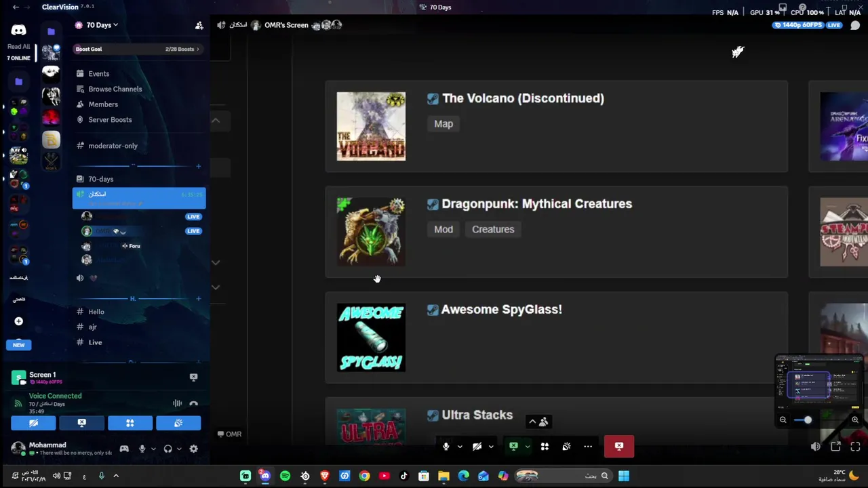The image size is (868, 488).
Task: Open game controller icon by Mohammad
Action: (124, 449)
